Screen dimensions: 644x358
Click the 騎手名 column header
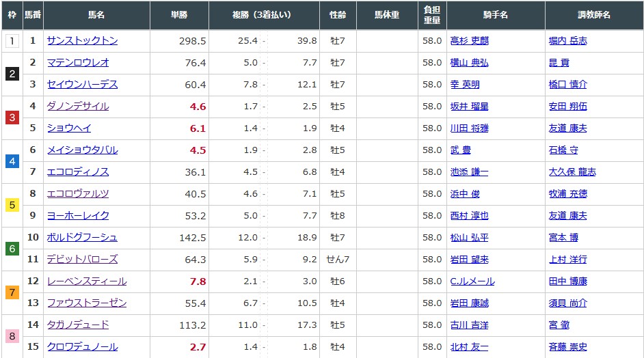(495, 15)
